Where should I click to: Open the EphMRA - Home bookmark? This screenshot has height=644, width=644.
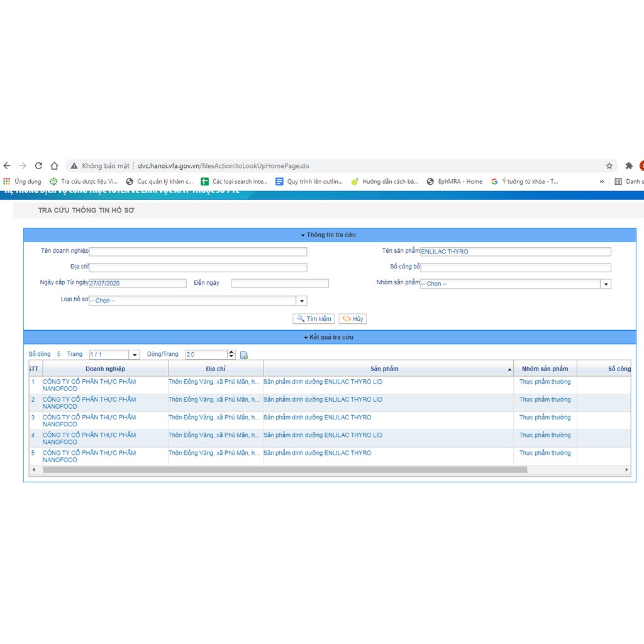click(454, 181)
